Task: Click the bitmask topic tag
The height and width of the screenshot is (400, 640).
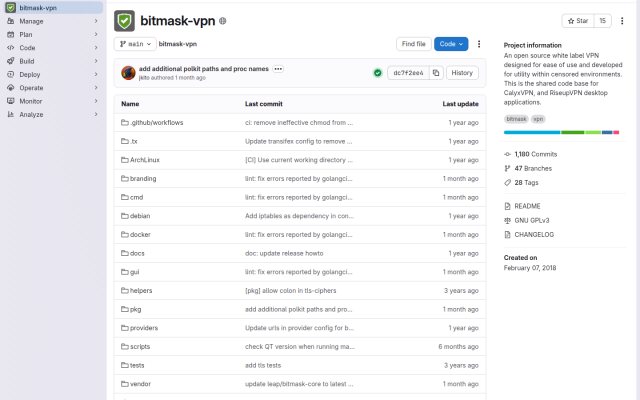Action: [516, 119]
